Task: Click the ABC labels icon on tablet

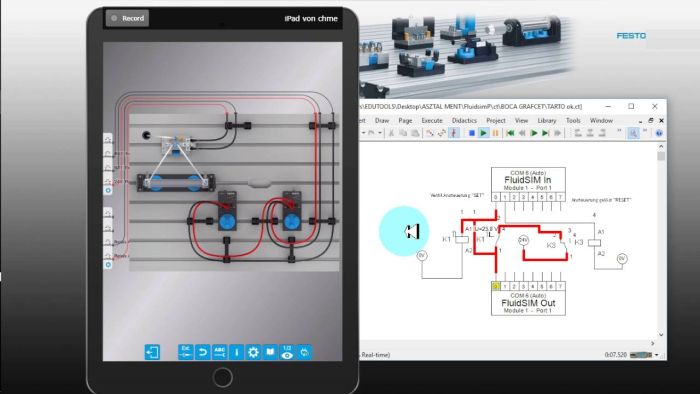Action: [219, 352]
